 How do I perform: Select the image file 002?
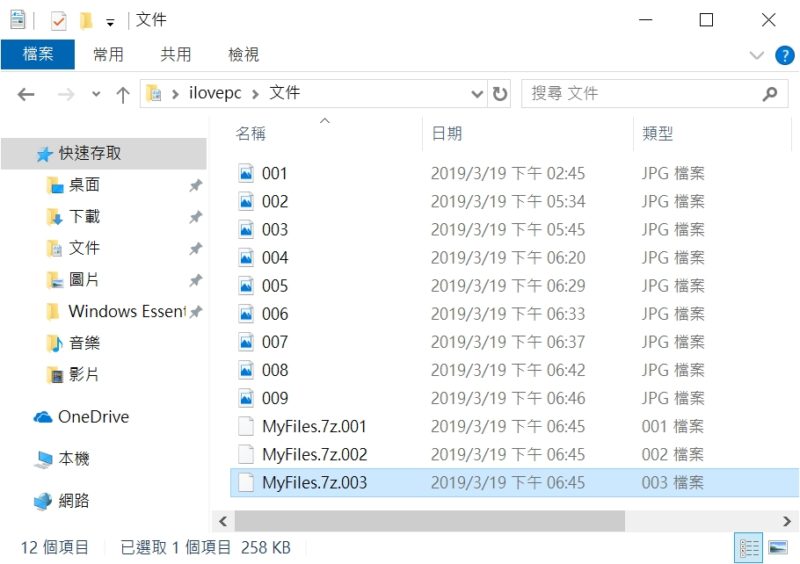[275, 202]
